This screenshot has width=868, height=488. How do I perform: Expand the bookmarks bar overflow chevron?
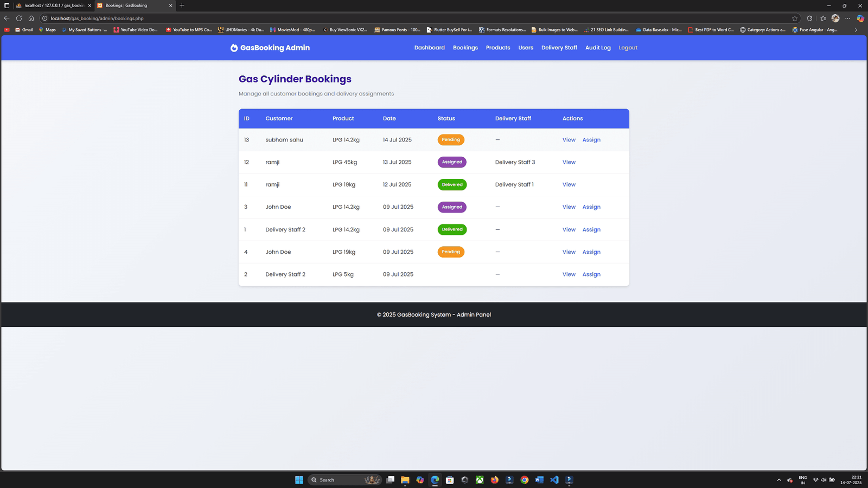pyautogui.click(x=856, y=30)
